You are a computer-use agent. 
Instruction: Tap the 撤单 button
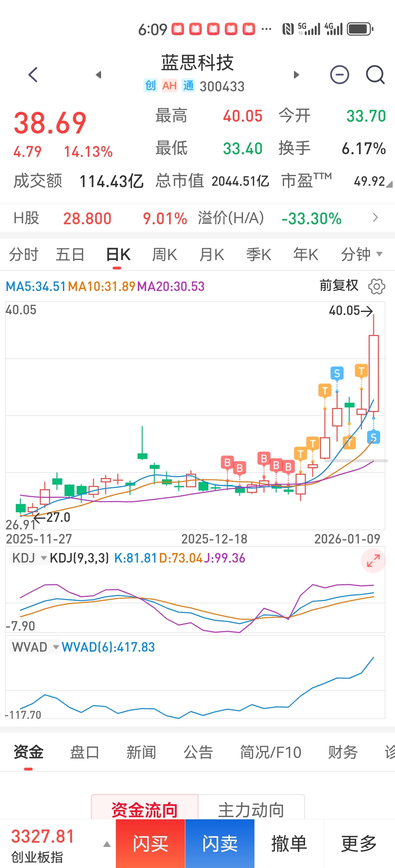pos(289,844)
